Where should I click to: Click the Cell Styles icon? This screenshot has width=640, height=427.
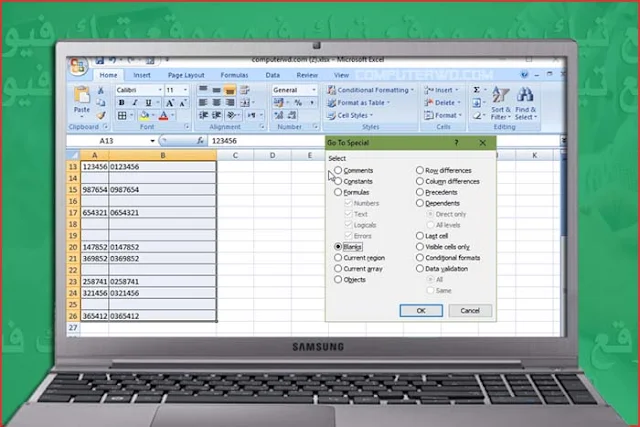[x=331, y=116]
